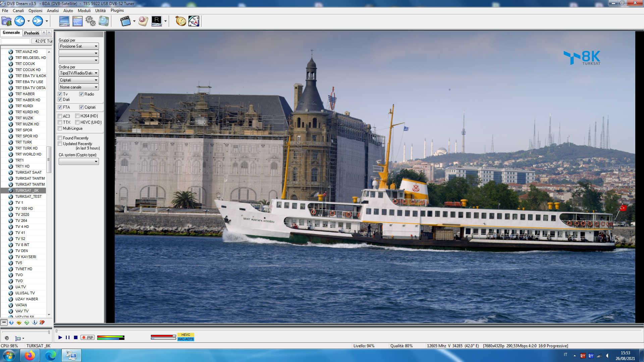Viewport: 644px width, 362px height.
Task: Click the open folder icon in toolbar
Action: coord(6,21)
